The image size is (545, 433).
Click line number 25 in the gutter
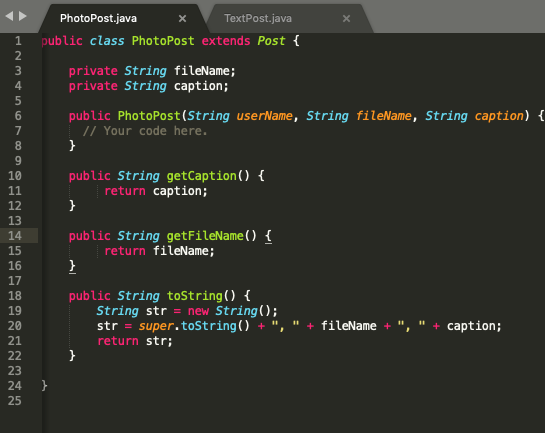(15, 401)
